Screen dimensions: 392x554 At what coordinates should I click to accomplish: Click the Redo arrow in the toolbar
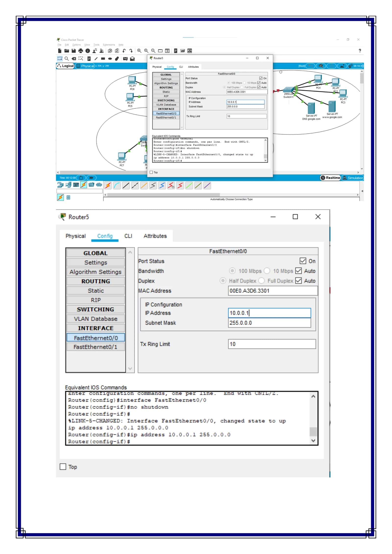tap(131, 51)
